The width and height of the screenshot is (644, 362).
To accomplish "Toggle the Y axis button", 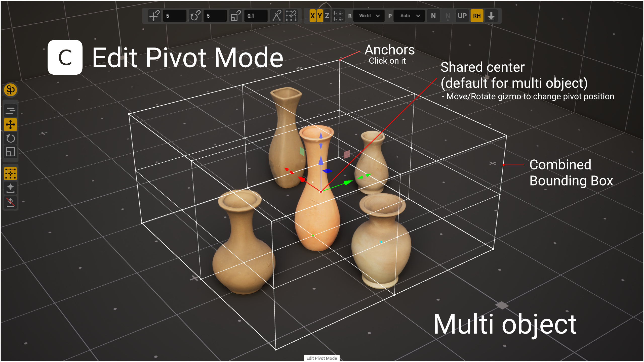I will tap(320, 16).
